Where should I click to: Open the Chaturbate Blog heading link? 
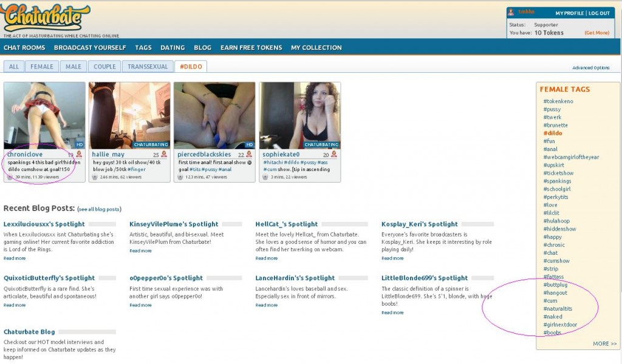[x=29, y=332]
